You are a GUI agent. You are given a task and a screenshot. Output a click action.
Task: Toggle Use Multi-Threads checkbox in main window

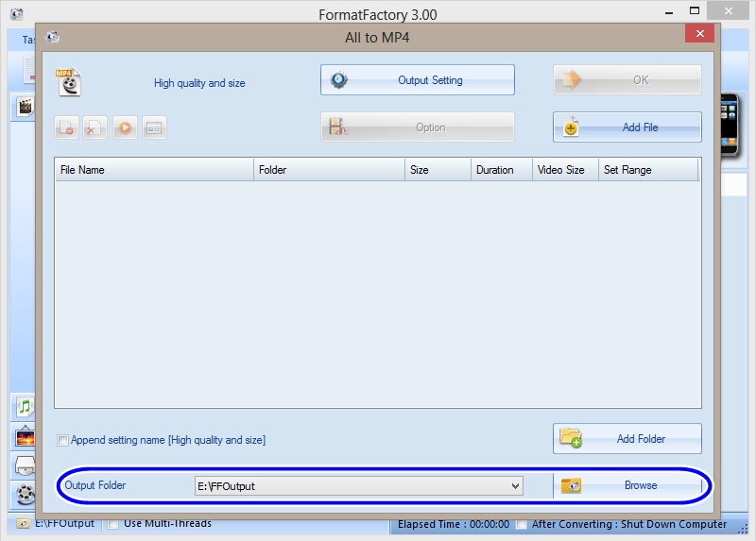point(112,524)
